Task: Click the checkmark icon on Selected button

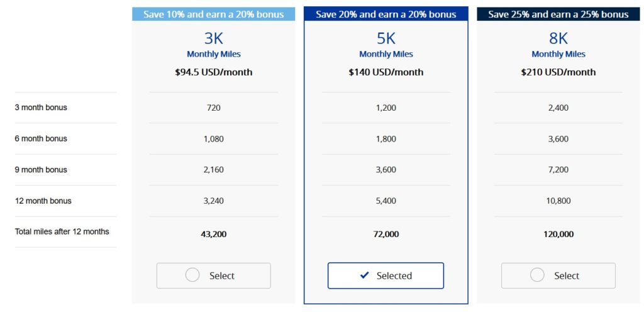Action: point(365,276)
